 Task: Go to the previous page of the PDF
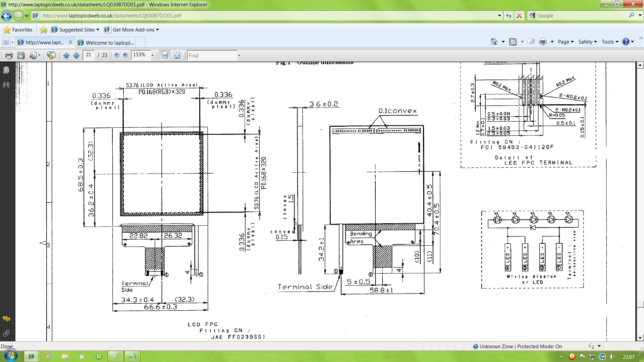(66, 55)
